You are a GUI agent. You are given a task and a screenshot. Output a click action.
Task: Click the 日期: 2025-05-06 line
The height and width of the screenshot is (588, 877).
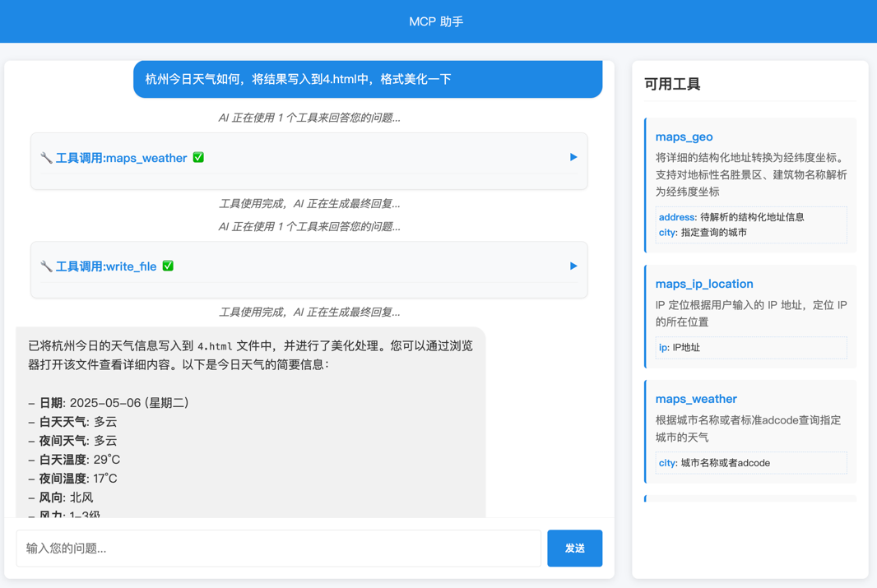109,403
